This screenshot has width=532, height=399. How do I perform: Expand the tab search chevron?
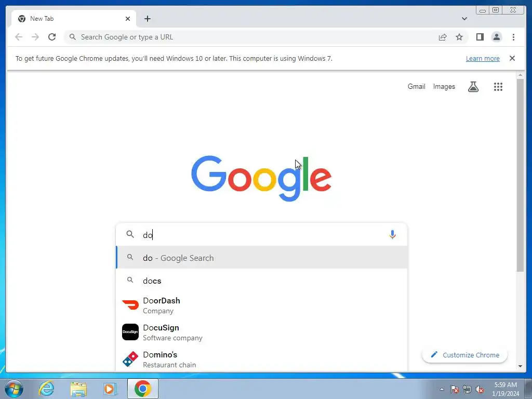[x=464, y=19]
